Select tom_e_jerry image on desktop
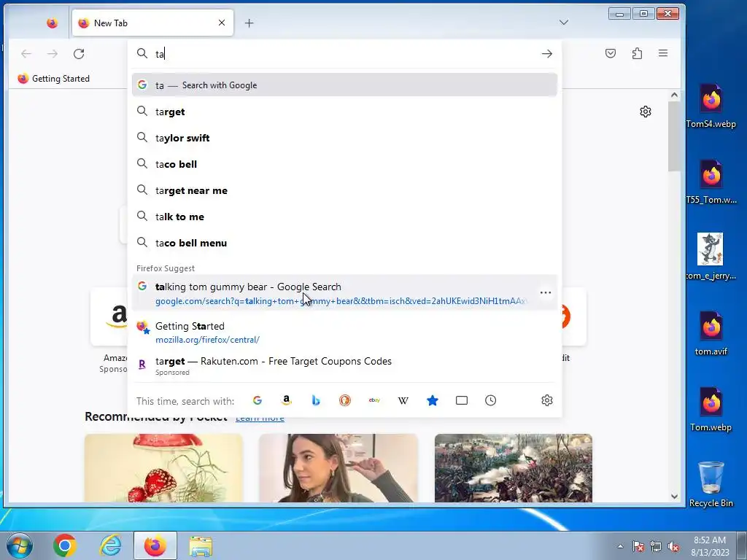Viewport: 747px width, 560px height. pyautogui.click(x=711, y=256)
